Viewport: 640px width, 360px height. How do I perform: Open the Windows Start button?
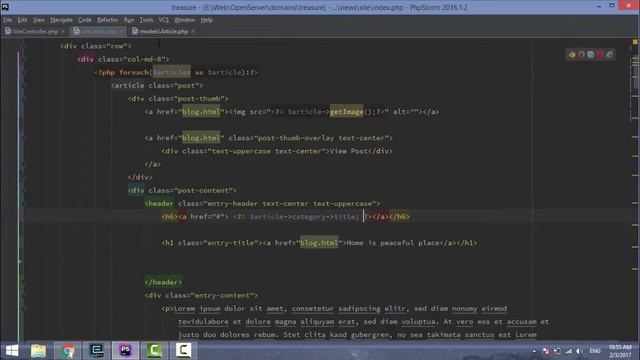pos(11,350)
